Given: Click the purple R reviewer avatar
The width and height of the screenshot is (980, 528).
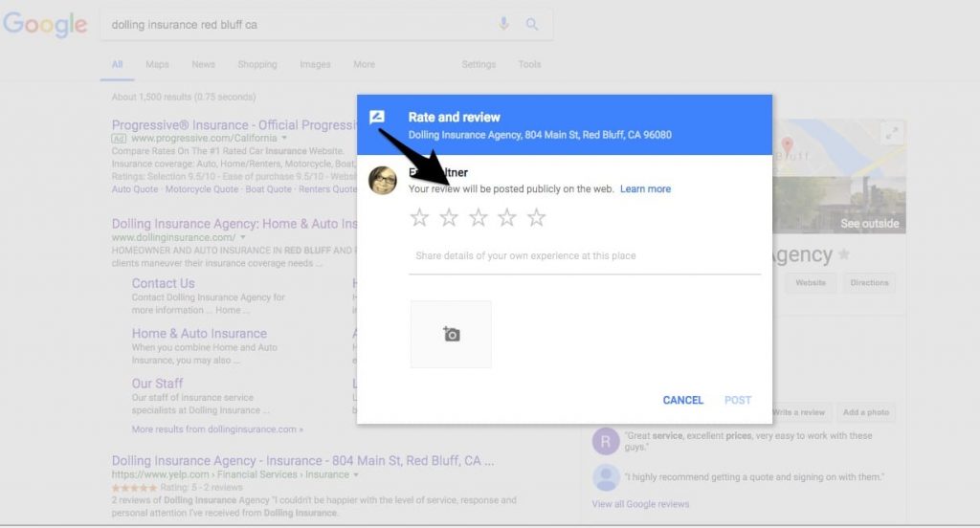Looking at the screenshot, I should 606,441.
